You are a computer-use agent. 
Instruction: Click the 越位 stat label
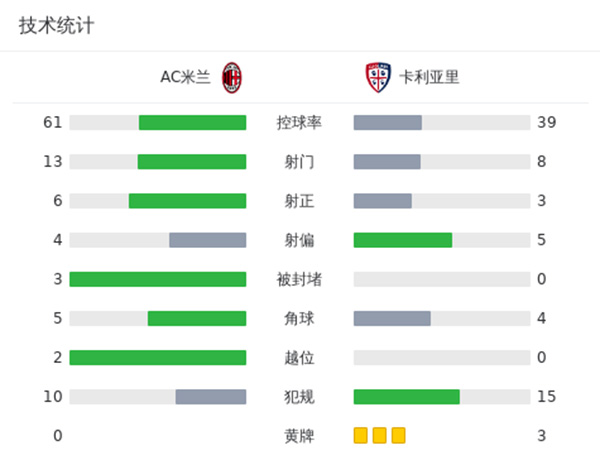299,358
